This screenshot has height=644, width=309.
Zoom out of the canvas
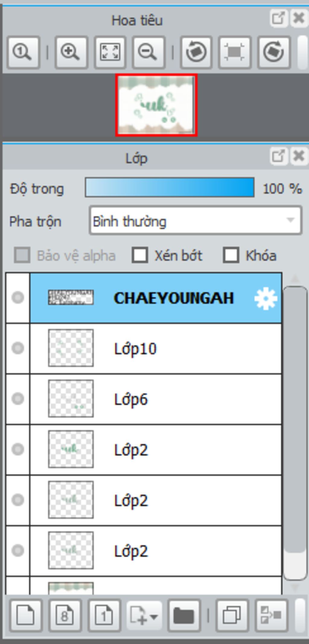tap(148, 52)
